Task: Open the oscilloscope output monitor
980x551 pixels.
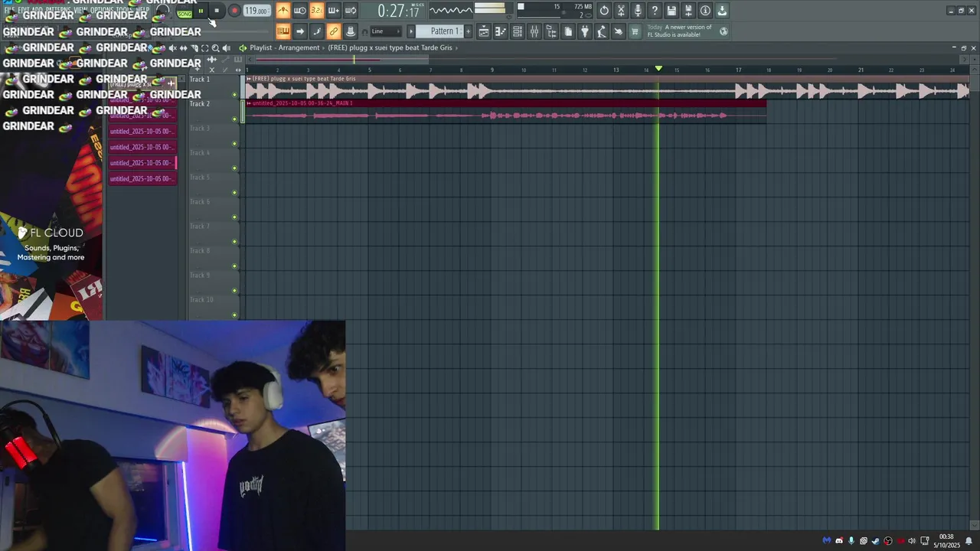Action: click(450, 10)
